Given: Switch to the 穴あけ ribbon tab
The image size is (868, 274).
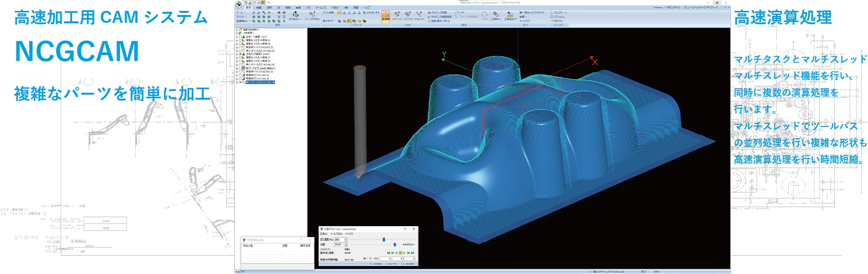Looking at the screenshot, I should pyautogui.click(x=335, y=7).
